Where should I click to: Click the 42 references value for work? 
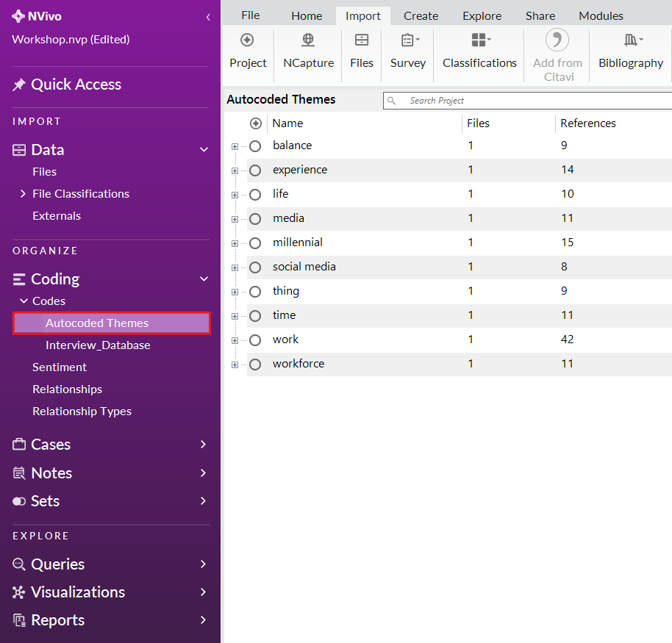click(x=568, y=340)
